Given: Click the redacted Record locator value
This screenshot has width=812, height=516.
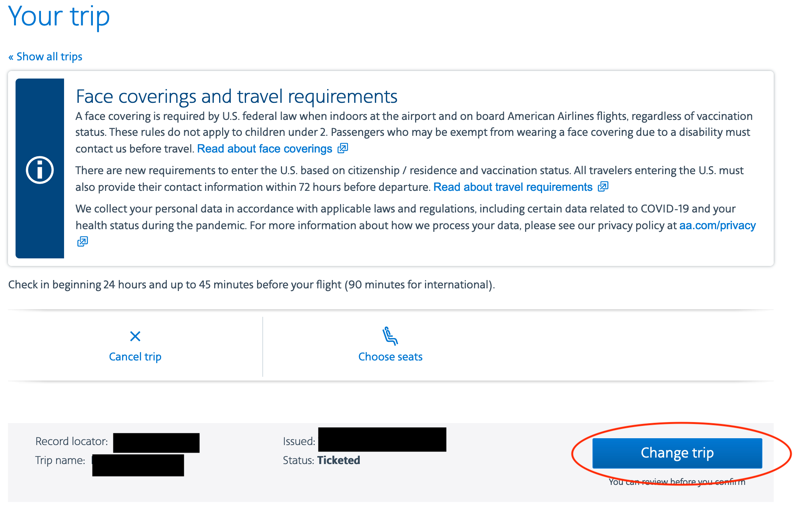Looking at the screenshot, I should click(x=156, y=443).
